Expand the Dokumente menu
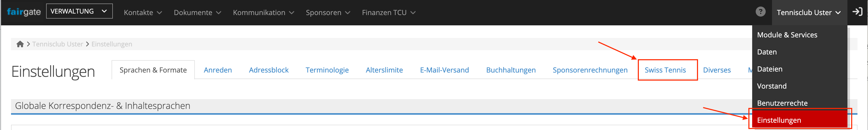The height and width of the screenshot is (130, 868). click(x=197, y=13)
